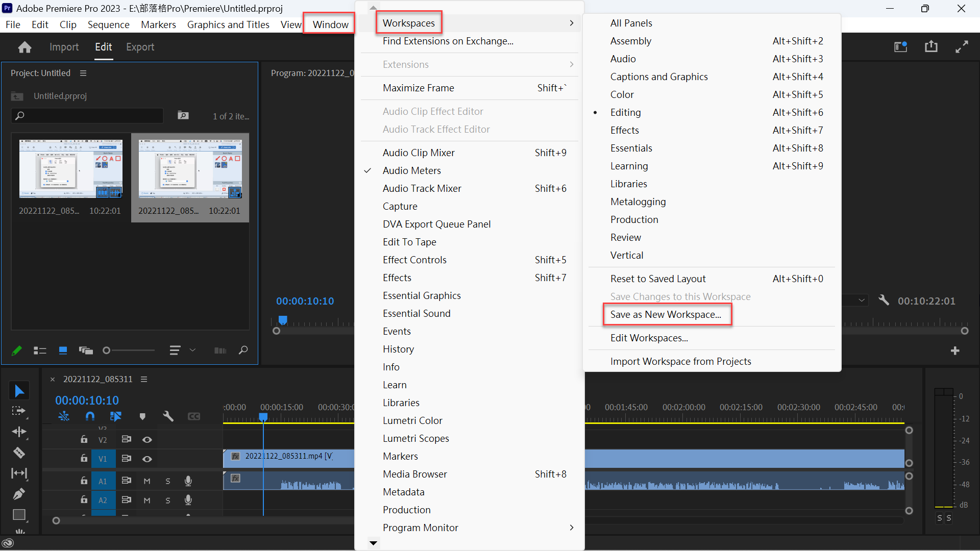Switch to the Export tab
This screenshot has width=980, height=551.
[x=140, y=47]
